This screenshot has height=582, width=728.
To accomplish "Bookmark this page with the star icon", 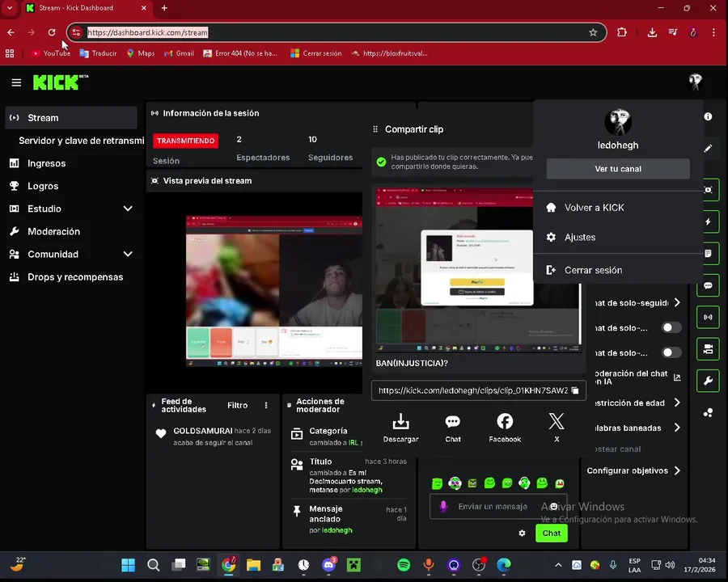I will tap(593, 32).
